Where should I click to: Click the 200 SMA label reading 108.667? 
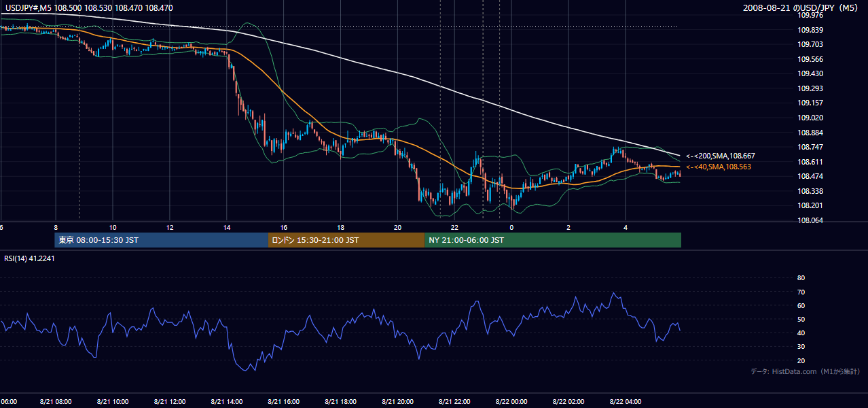(720, 156)
